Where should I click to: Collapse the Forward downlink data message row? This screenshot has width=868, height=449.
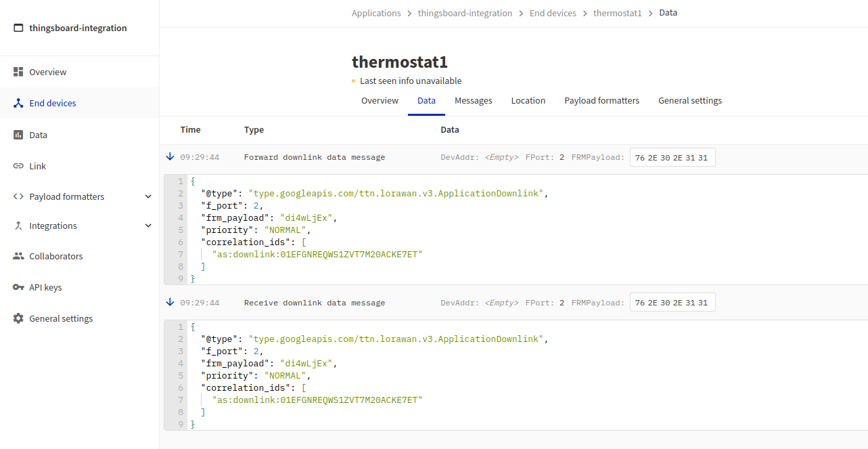click(170, 156)
